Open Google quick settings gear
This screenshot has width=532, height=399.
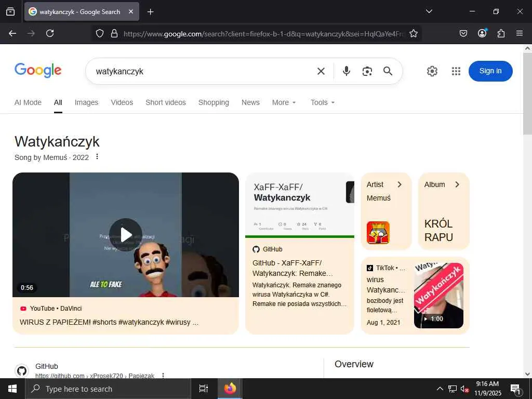pyautogui.click(x=432, y=71)
